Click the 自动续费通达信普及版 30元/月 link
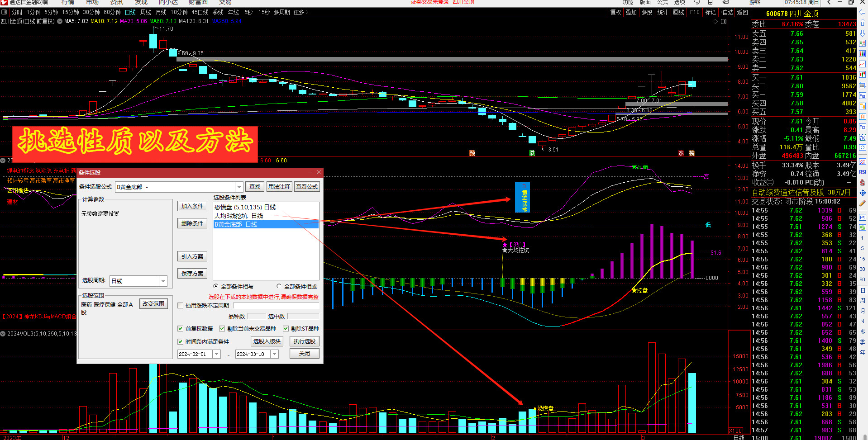The width and height of the screenshot is (868, 440). [x=801, y=192]
